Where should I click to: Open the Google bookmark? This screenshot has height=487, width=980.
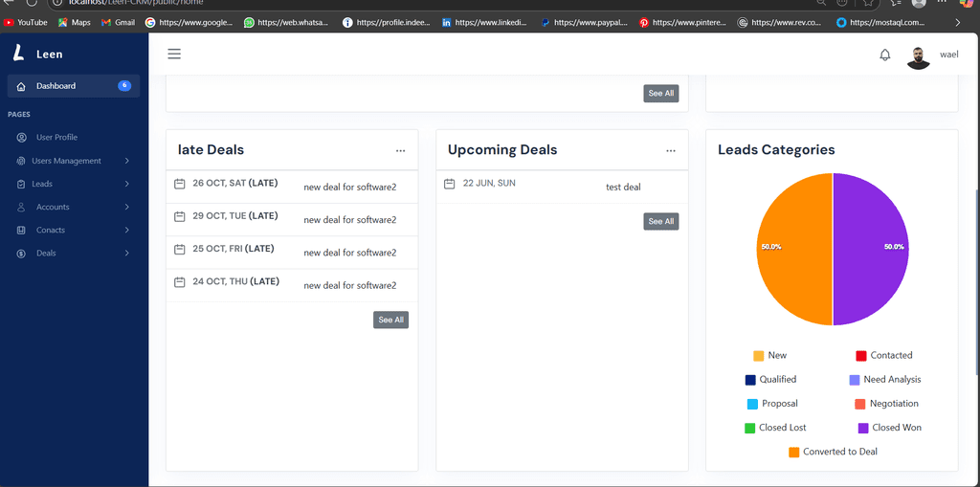[x=189, y=23]
